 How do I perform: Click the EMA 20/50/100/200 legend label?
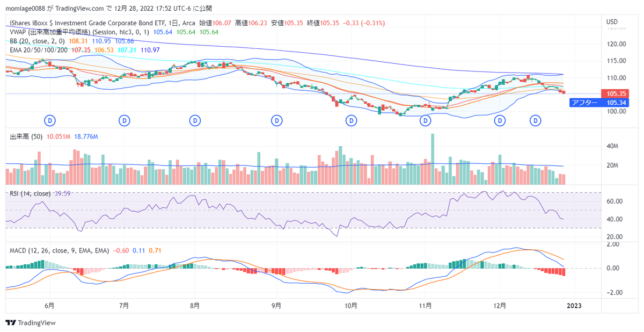[39, 49]
